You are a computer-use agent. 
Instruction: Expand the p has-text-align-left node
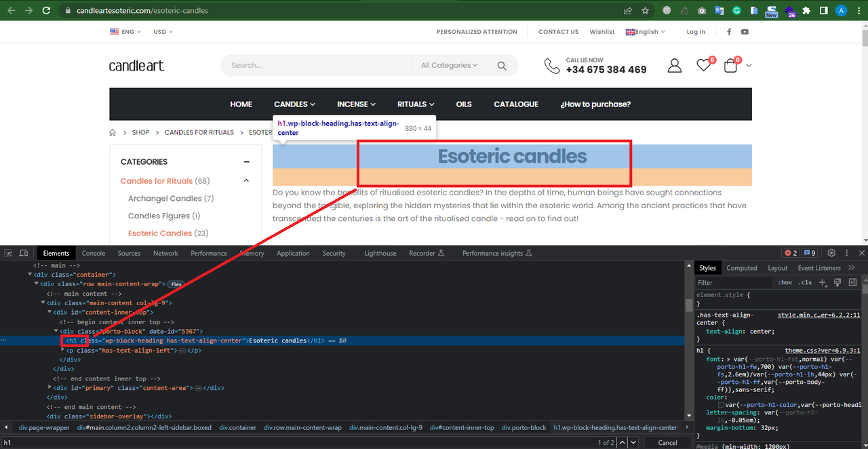(x=63, y=351)
